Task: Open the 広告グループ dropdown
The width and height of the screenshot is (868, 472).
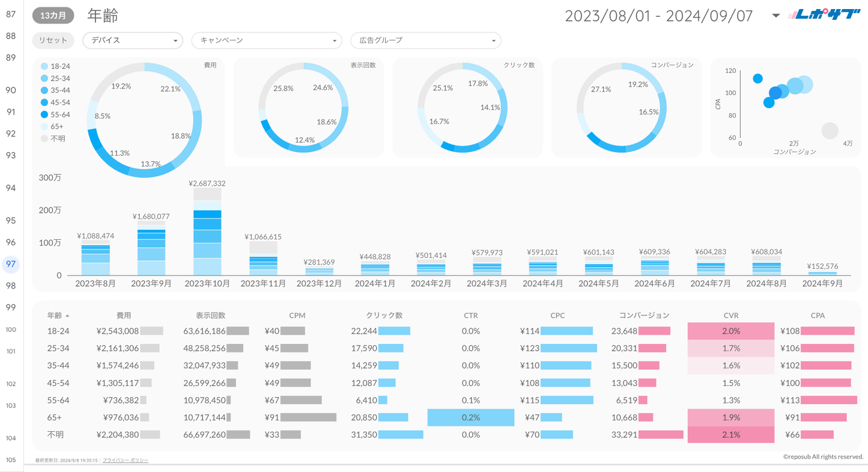Action: [x=425, y=40]
